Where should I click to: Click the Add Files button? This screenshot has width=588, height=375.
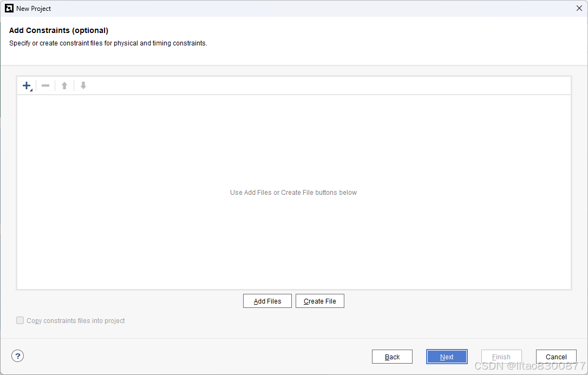(267, 301)
